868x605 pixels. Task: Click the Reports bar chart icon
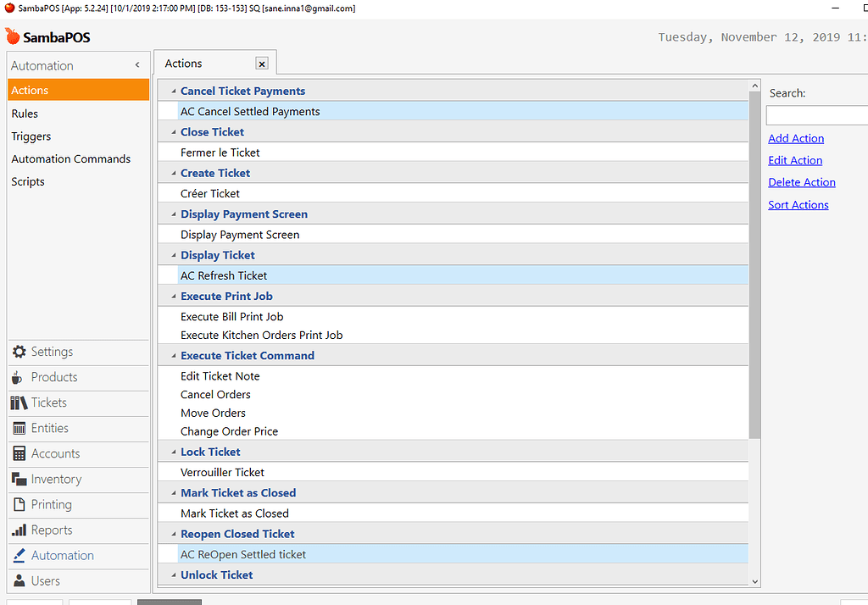pyautogui.click(x=19, y=530)
